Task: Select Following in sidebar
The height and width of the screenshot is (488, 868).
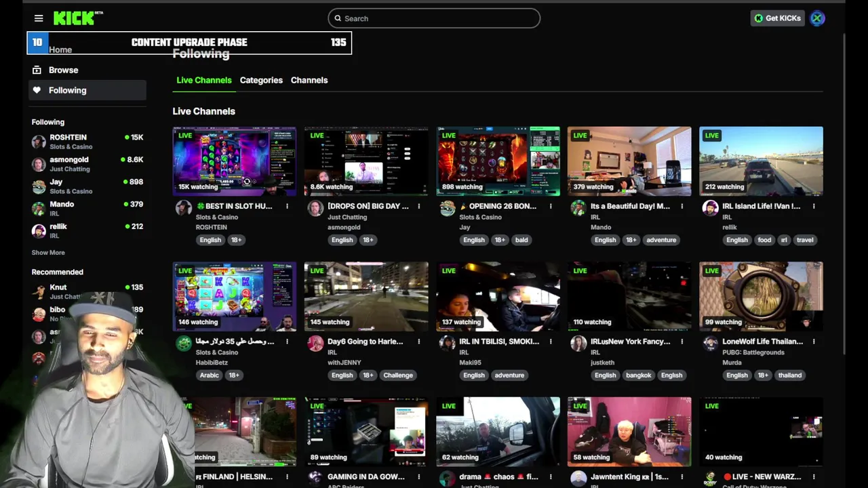Action: pyautogui.click(x=87, y=90)
